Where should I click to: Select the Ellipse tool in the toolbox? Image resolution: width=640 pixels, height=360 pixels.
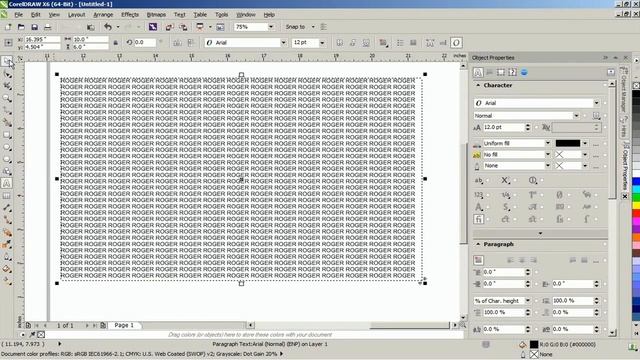coord(7,147)
